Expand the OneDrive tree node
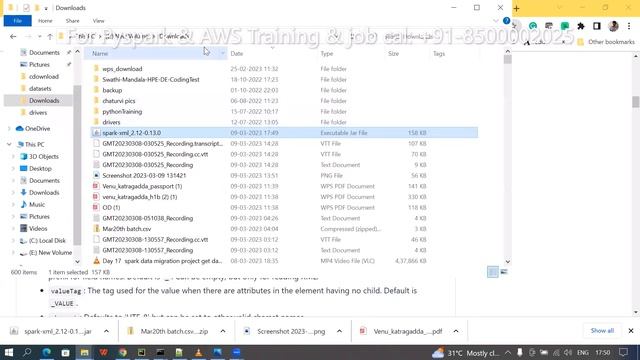Screen dimensions: 640x360 pos(9,129)
